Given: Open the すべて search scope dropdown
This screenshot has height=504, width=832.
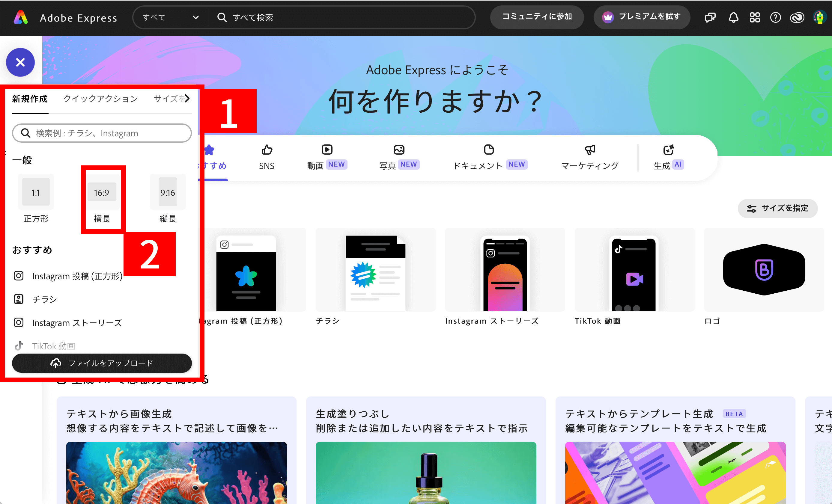Looking at the screenshot, I should click(171, 17).
